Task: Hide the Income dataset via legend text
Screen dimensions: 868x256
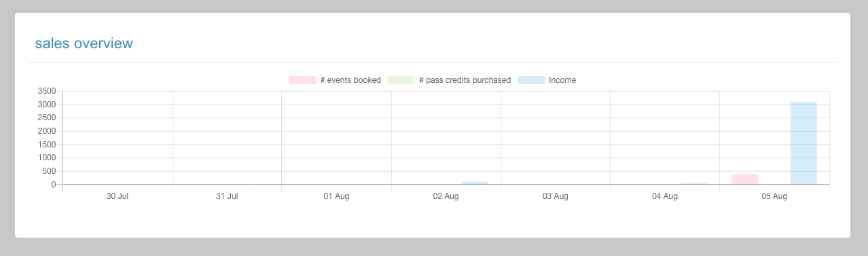Action: click(x=562, y=80)
